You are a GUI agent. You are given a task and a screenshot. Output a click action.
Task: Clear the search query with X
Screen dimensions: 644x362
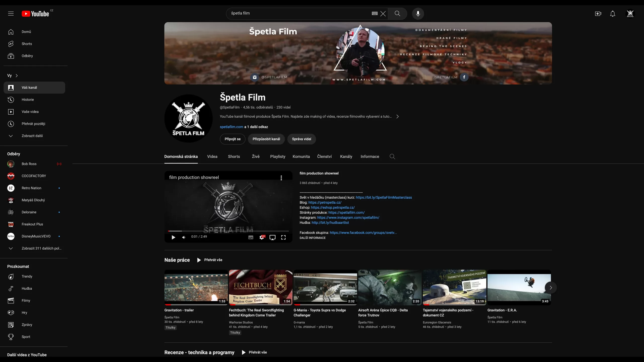(x=383, y=14)
